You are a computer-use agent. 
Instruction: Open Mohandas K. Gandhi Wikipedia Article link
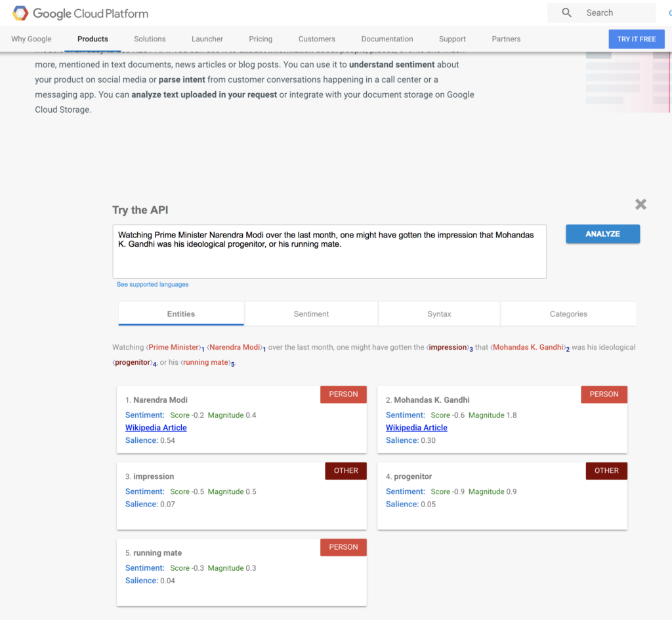417,428
